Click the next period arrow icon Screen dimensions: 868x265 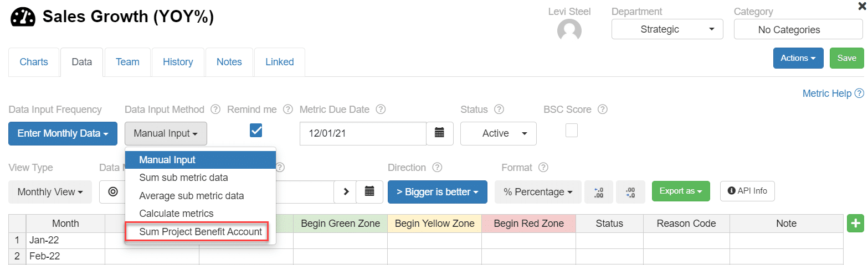click(346, 191)
